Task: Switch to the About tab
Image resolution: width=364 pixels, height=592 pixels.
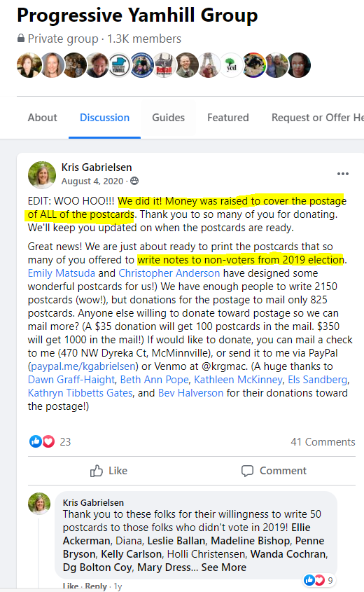Action: click(42, 118)
